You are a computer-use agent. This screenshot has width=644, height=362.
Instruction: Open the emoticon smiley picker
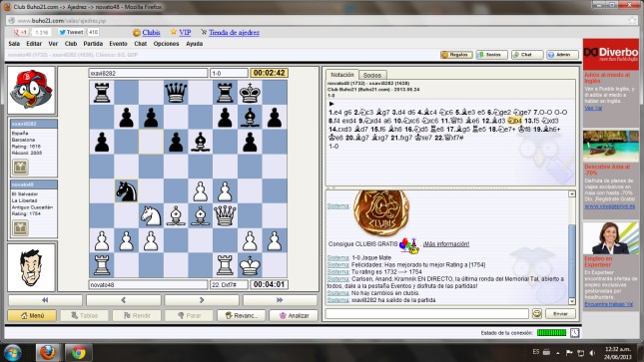coord(537,313)
